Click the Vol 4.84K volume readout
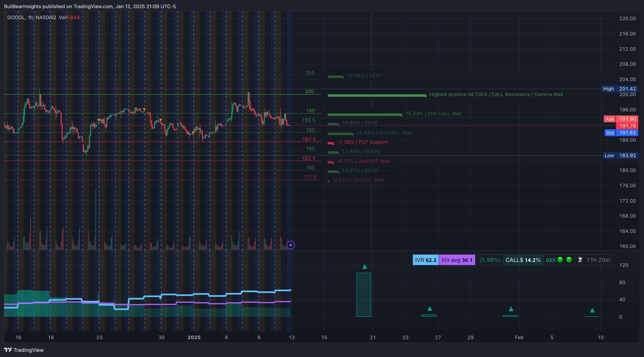Screen dimensions: 644x357 69,17
